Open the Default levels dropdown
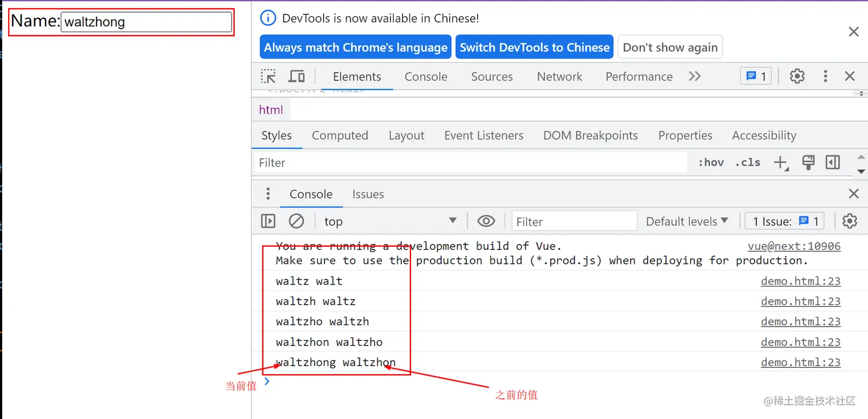This screenshot has height=419, width=868. [687, 222]
